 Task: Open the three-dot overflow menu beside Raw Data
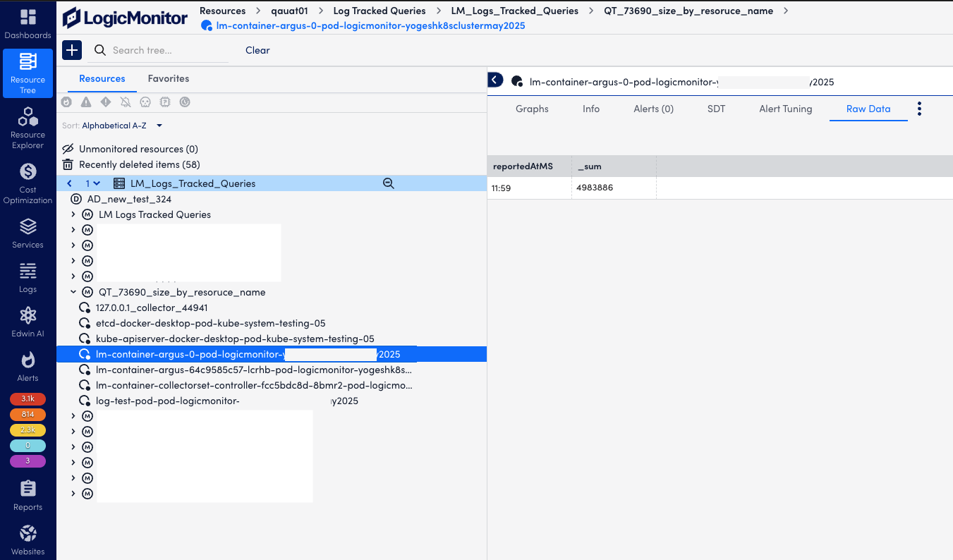coord(919,109)
